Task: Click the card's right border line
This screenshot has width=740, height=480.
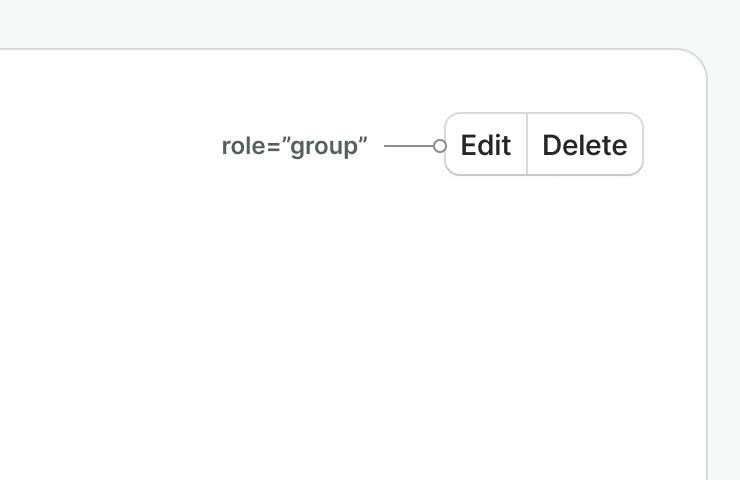Action: pyautogui.click(x=707, y=283)
